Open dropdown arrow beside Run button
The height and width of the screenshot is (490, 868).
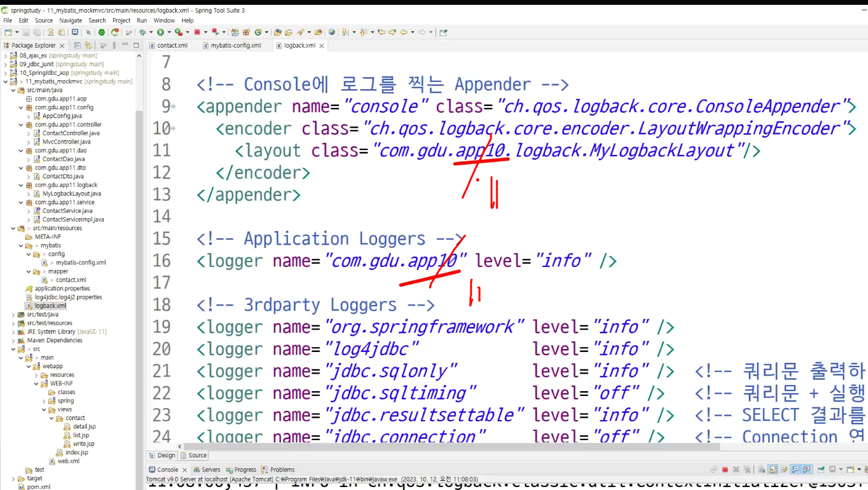[169, 32]
